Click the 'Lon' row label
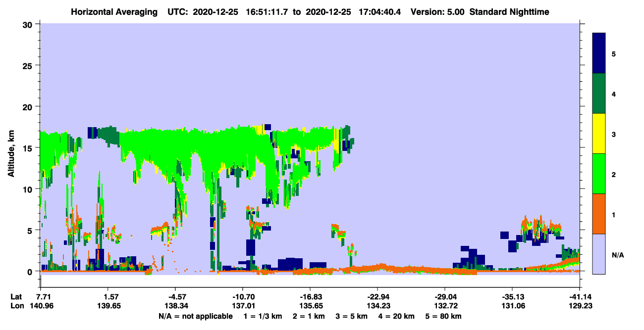The image size is (644, 330). [16, 306]
